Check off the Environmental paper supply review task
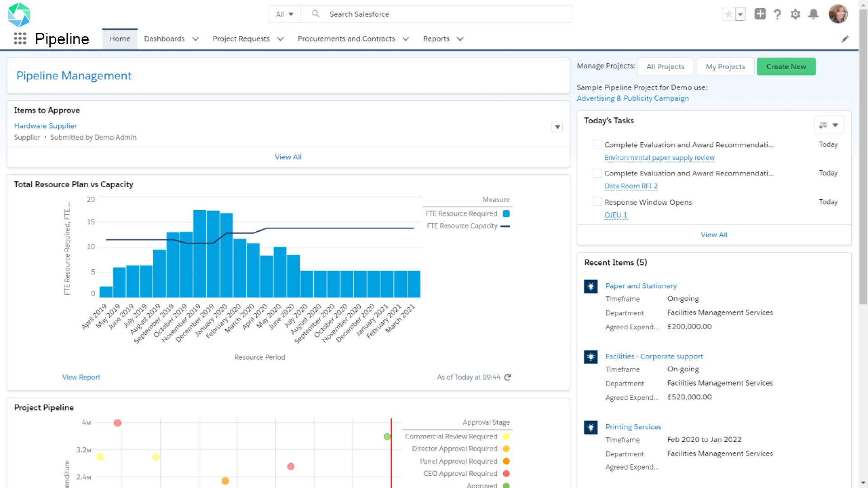 pos(597,144)
